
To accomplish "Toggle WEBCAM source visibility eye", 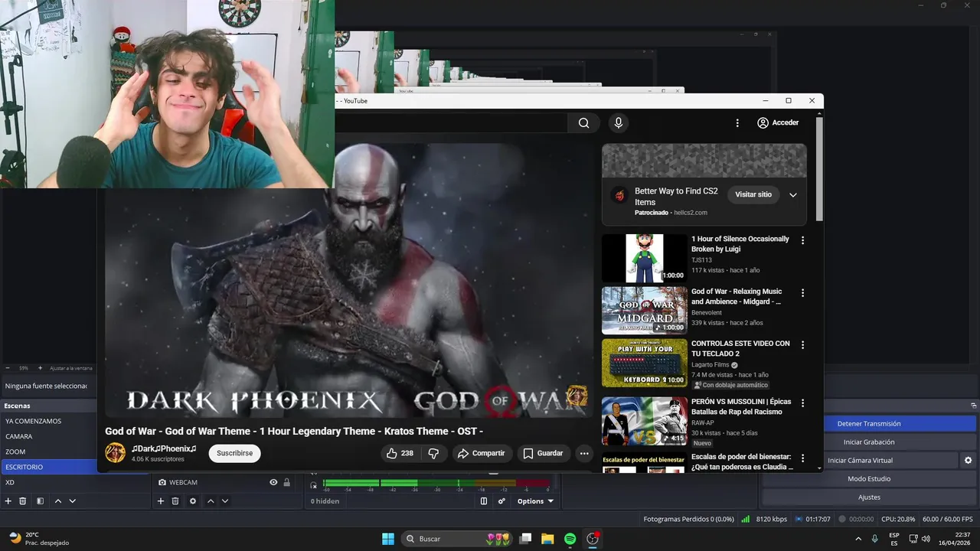I will 273,482.
